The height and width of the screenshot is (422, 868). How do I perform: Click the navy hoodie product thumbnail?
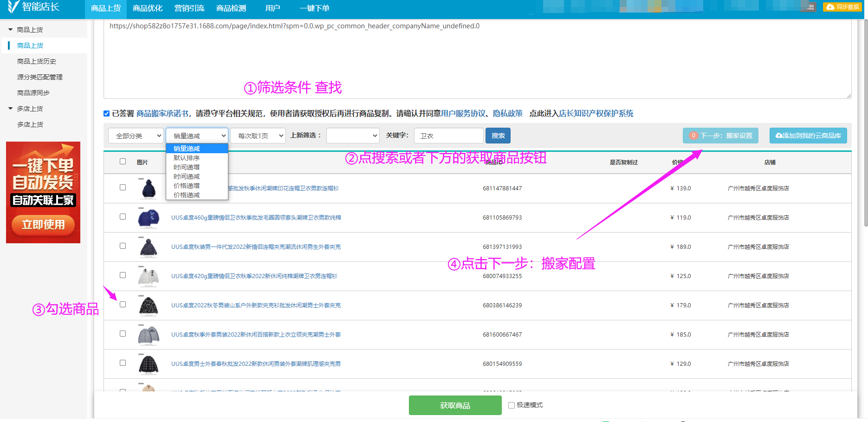click(x=149, y=188)
